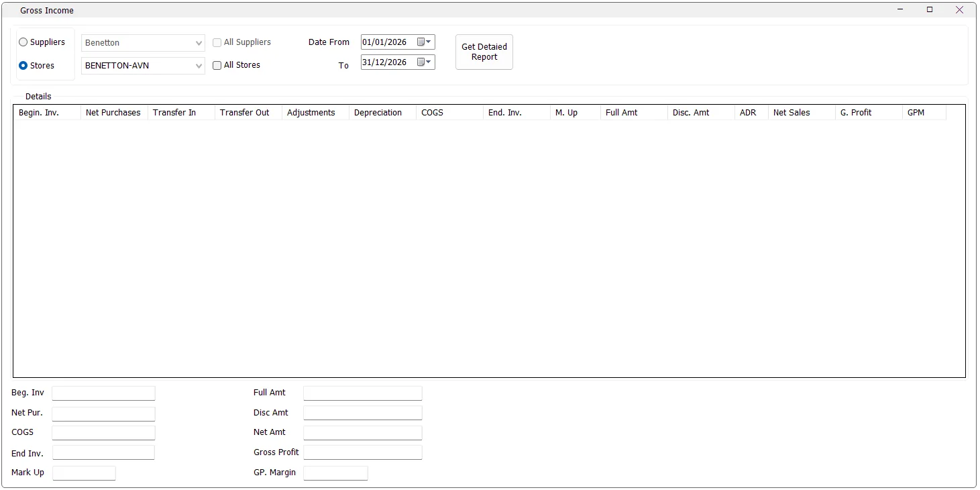Click the Disc. Amt column header
The width and height of the screenshot is (980, 490).
(x=701, y=113)
